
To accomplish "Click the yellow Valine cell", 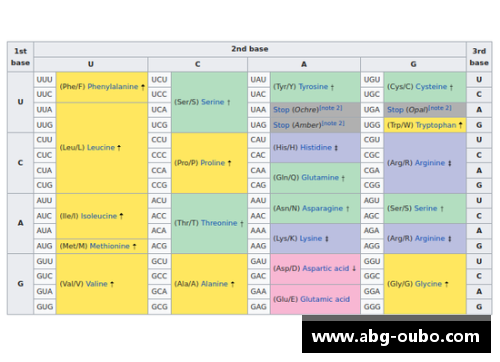I will tap(102, 284).
